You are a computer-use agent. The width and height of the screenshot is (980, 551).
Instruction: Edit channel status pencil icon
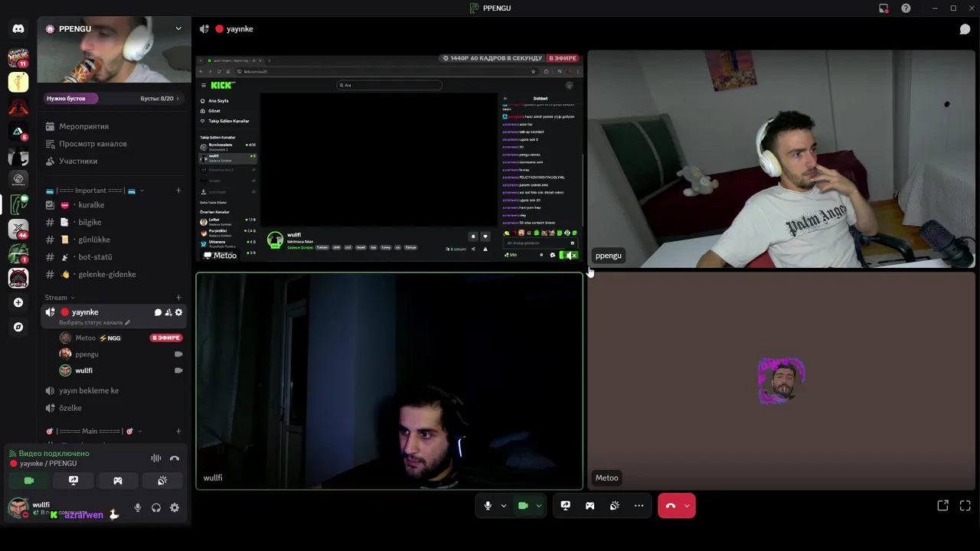pyautogui.click(x=128, y=323)
